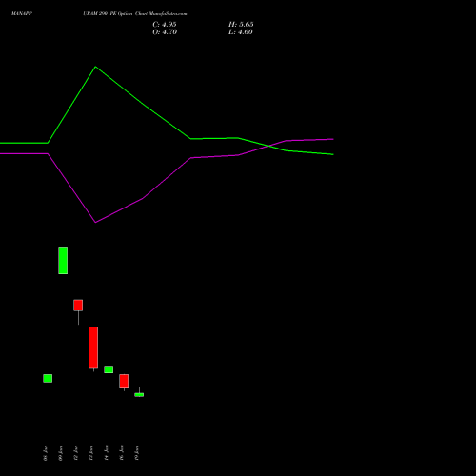The image size is (476, 476).
Task: Click the small green candle above 08 Jan
Action: (48, 378)
